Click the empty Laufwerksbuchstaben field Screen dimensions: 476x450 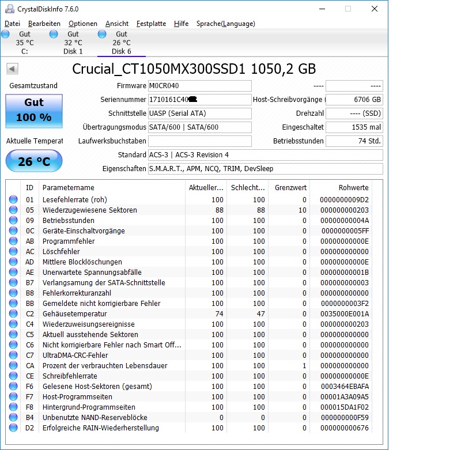(200, 141)
